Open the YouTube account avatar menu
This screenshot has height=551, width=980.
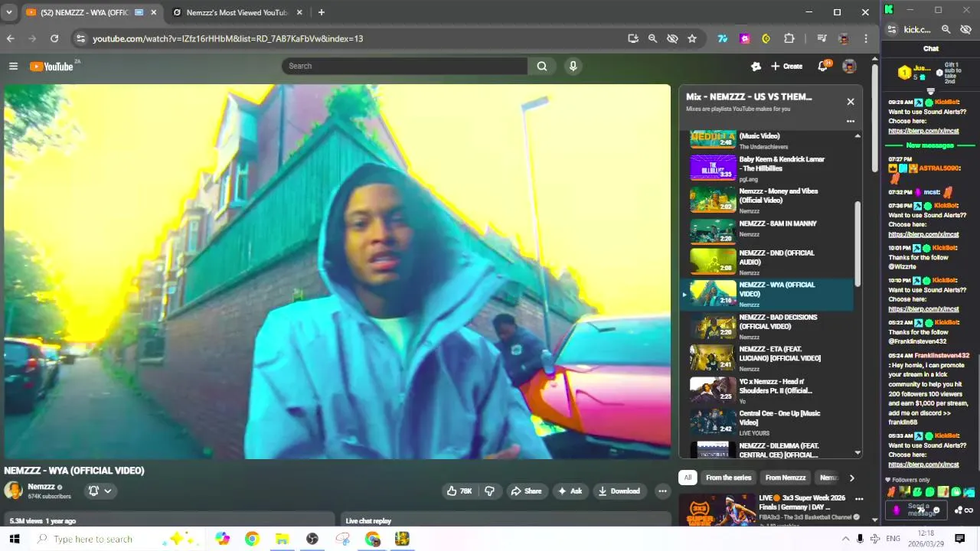click(x=849, y=66)
